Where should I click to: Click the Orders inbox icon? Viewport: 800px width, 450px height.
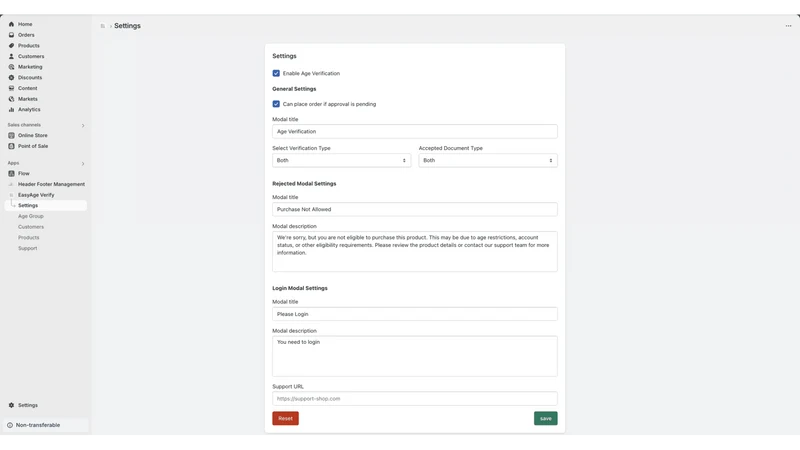pyautogui.click(x=11, y=35)
